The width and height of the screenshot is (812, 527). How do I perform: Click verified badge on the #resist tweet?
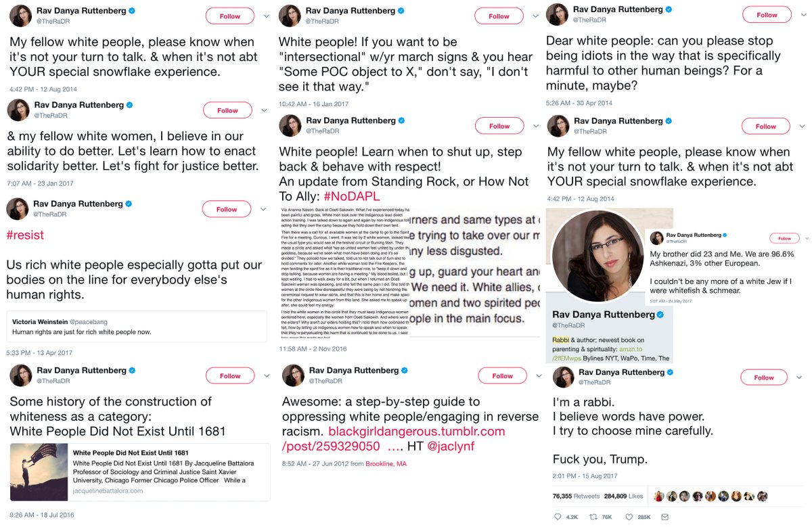pos(130,204)
